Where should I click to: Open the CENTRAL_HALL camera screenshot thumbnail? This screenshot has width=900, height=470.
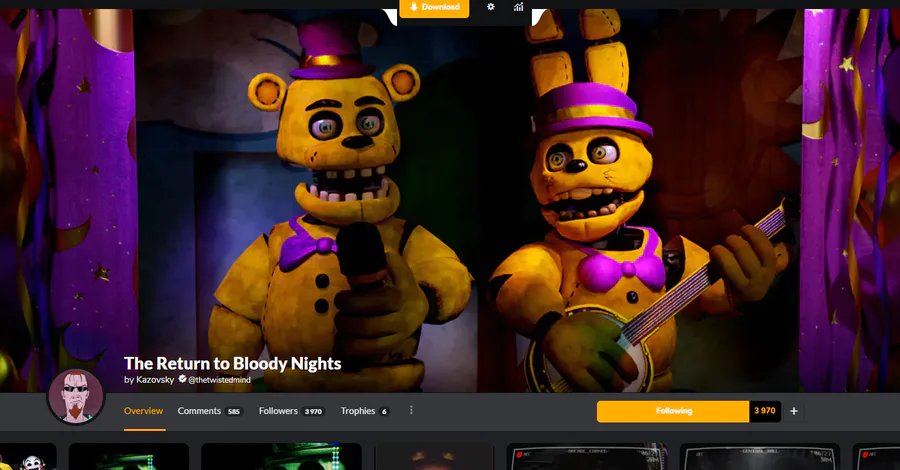(759, 457)
